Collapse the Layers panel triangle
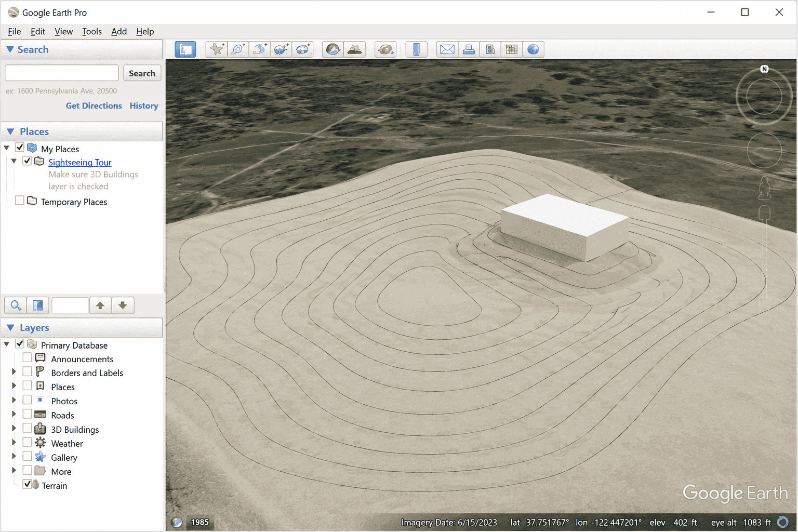This screenshot has height=532, width=798. pos(10,327)
